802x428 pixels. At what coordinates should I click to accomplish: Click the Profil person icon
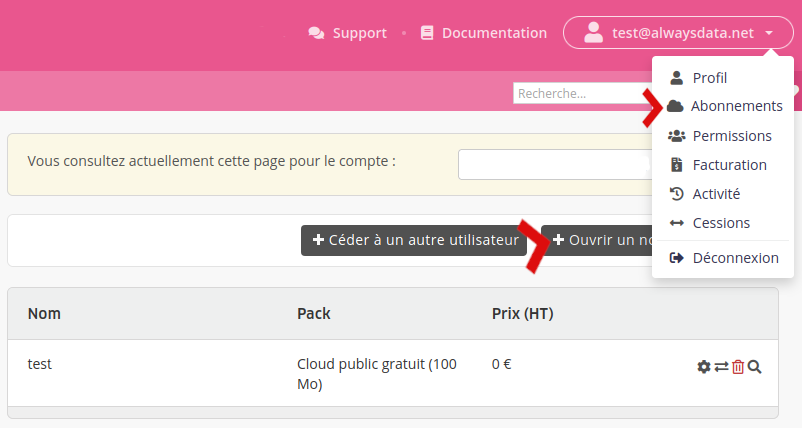pos(676,78)
